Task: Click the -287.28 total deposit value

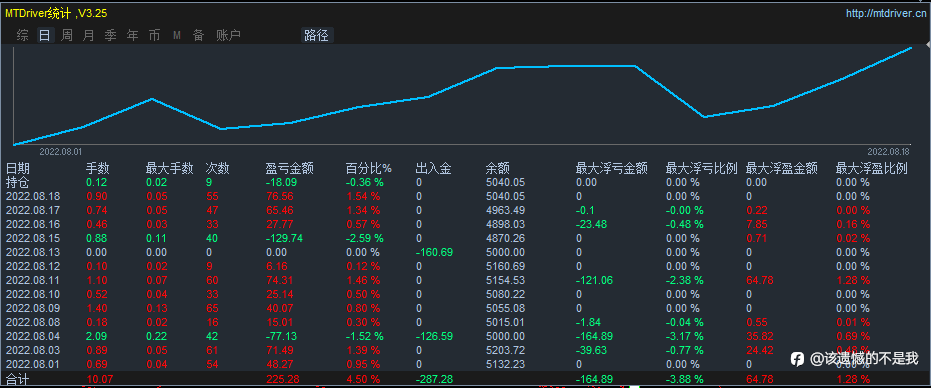Action: tap(434, 379)
